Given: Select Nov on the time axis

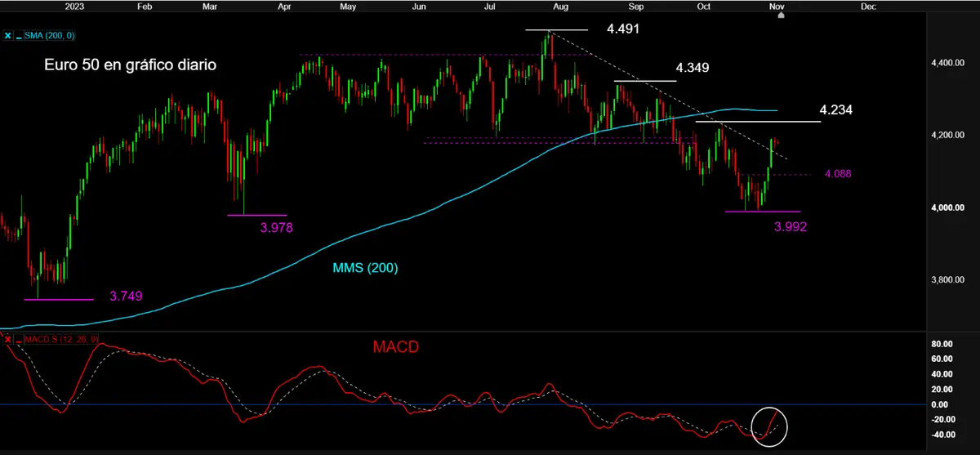Looking at the screenshot, I should click(x=778, y=6).
